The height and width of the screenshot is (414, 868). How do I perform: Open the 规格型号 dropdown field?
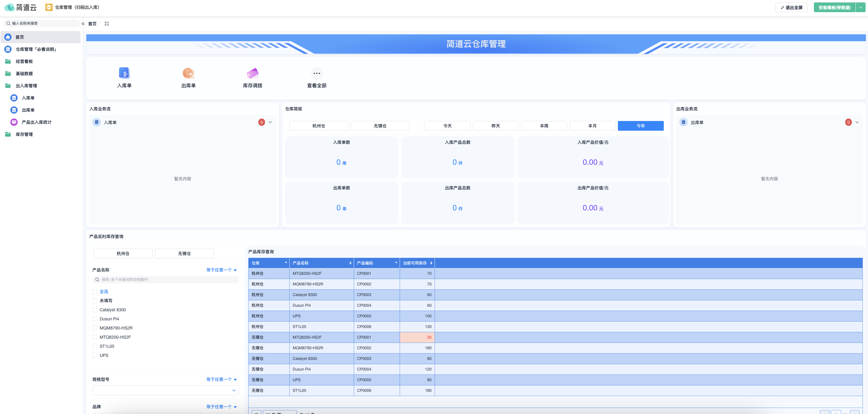165,390
